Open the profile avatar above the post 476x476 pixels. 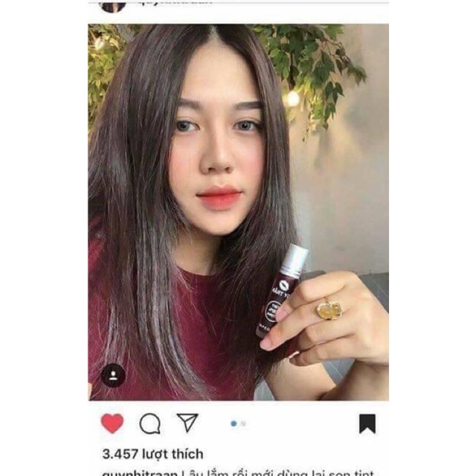pos(112,6)
